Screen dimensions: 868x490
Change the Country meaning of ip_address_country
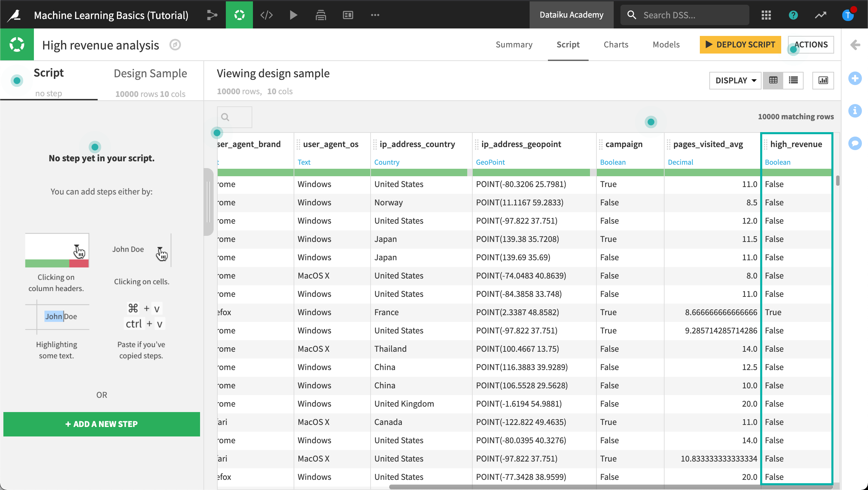coord(387,162)
